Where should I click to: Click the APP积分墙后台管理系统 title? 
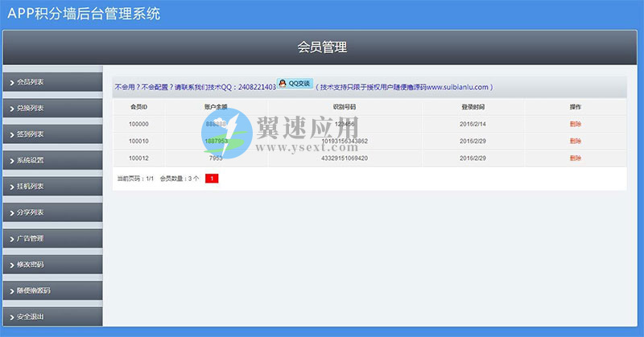[84, 14]
